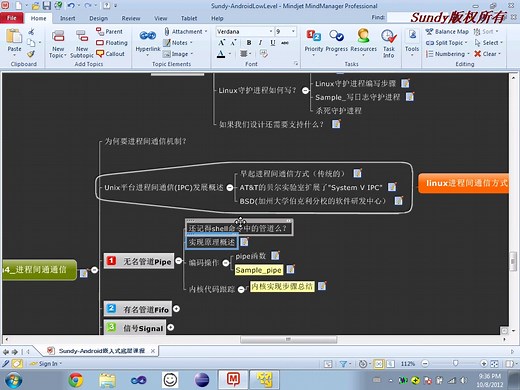The height and width of the screenshot is (390, 520).
Task: Click the Cut scissors icon
Action: (x=31, y=32)
